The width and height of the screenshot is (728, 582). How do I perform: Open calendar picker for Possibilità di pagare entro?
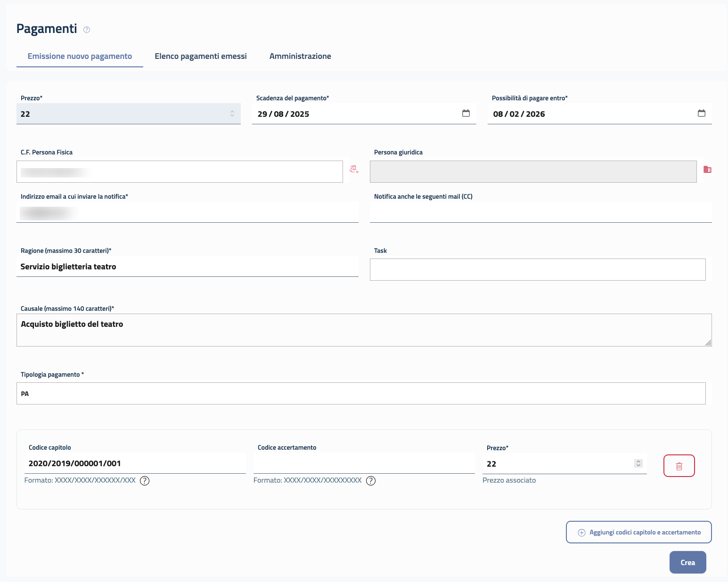[x=701, y=113]
